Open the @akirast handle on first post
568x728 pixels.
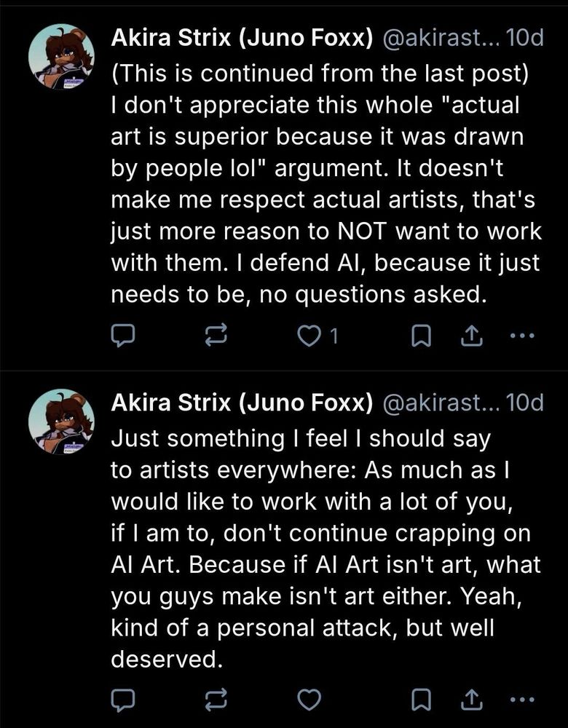tap(435, 38)
